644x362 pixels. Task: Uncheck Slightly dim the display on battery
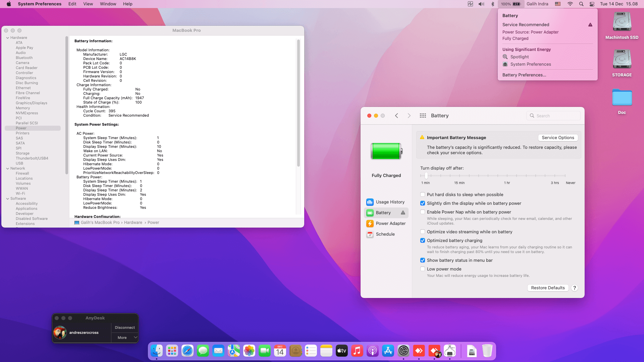coord(423,203)
